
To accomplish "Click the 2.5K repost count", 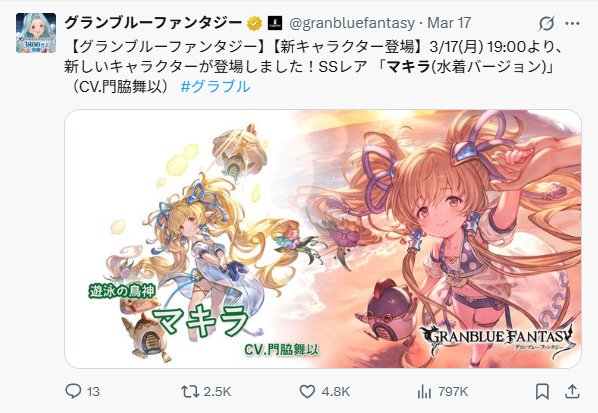I will click(x=217, y=392).
